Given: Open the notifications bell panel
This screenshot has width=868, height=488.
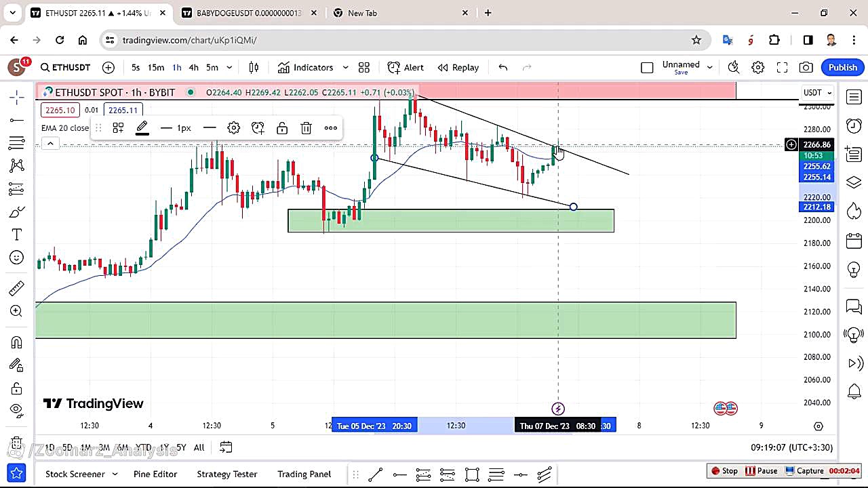Looking at the screenshot, I should (x=854, y=391).
